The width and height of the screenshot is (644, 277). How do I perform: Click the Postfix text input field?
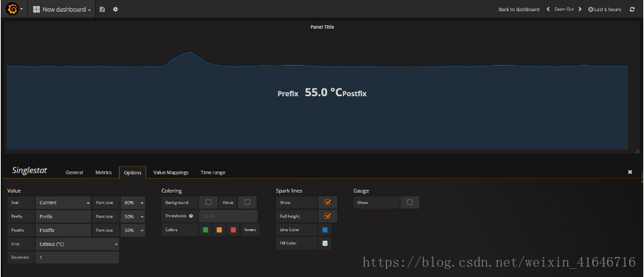(64, 230)
